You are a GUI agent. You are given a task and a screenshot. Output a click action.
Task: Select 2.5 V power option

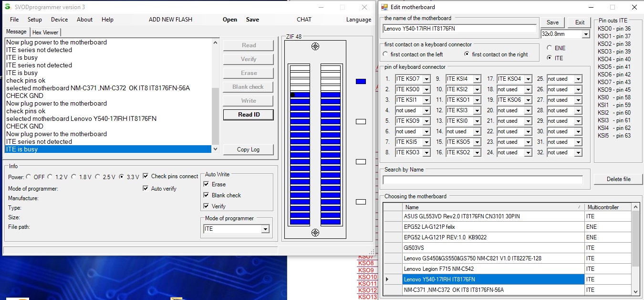pos(98,177)
